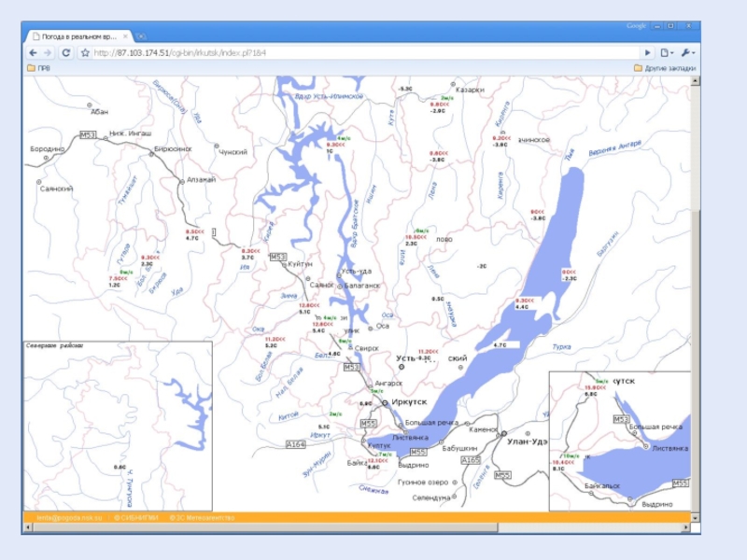Select the 'Погода в реальном вр...' tab
The height and width of the screenshot is (560, 747).
78,36
